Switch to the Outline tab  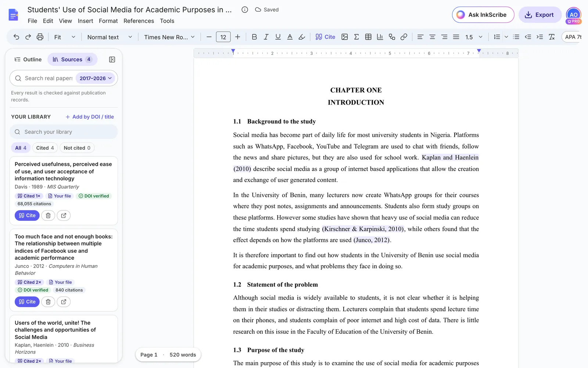pyautogui.click(x=28, y=60)
